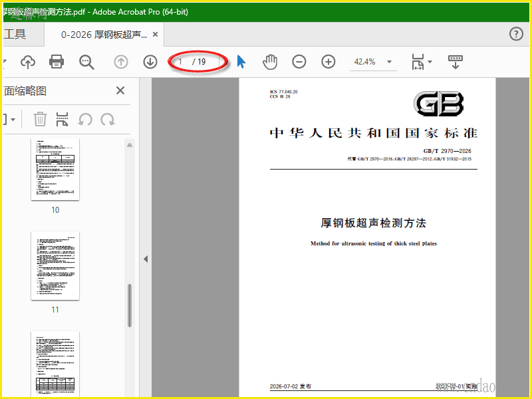Image resolution: width=532 pixels, height=399 pixels.
Task: Click the thumbnail panel scrollbar thumb
Action: pyautogui.click(x=130, y=305)
